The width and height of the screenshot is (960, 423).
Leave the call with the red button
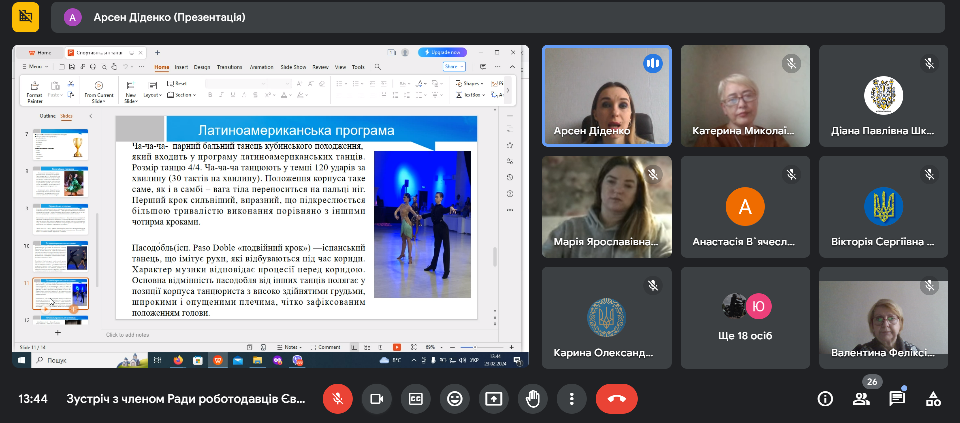click(x=616, y=398)
